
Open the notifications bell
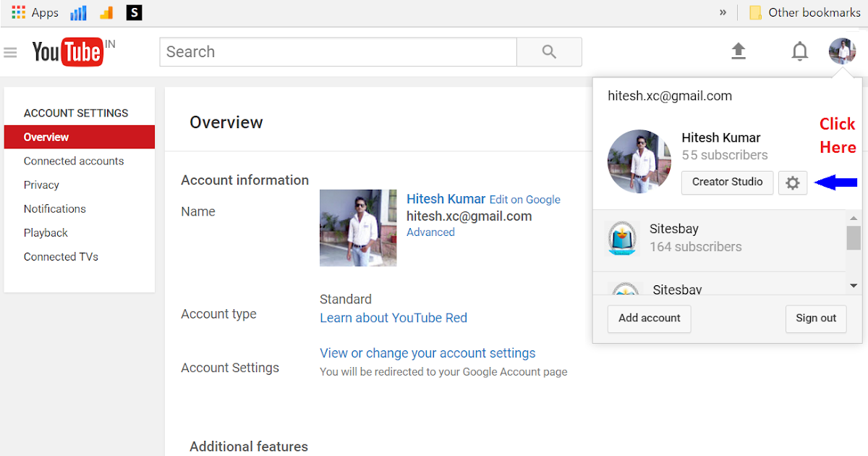(x=799, y=51)
